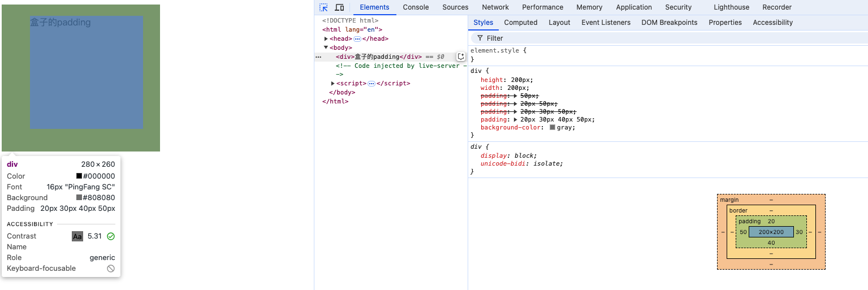Click the styles Filter input field
The height and width of the screenshot is (290, 868).
670,38
